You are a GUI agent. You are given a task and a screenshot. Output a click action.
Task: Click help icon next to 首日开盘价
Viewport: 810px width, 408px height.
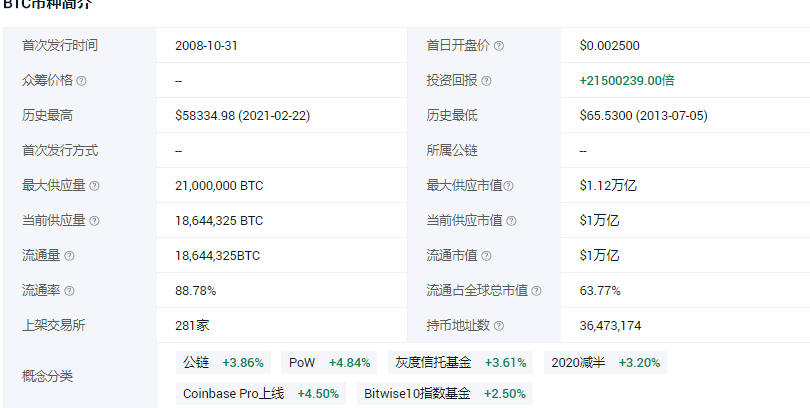(499, 46)
